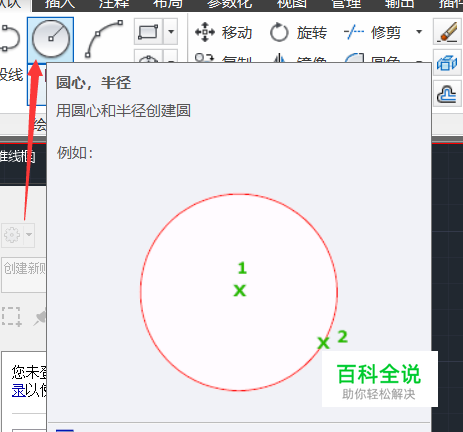The height and width of the screenshot is (432, 463).
Task: Select the Circle center-radius tool
Action: click(50, 39)
